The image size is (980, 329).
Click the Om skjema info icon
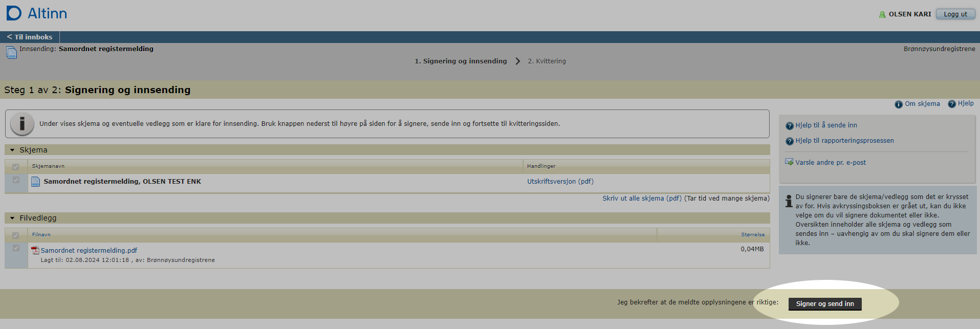(x=898, y=104)
